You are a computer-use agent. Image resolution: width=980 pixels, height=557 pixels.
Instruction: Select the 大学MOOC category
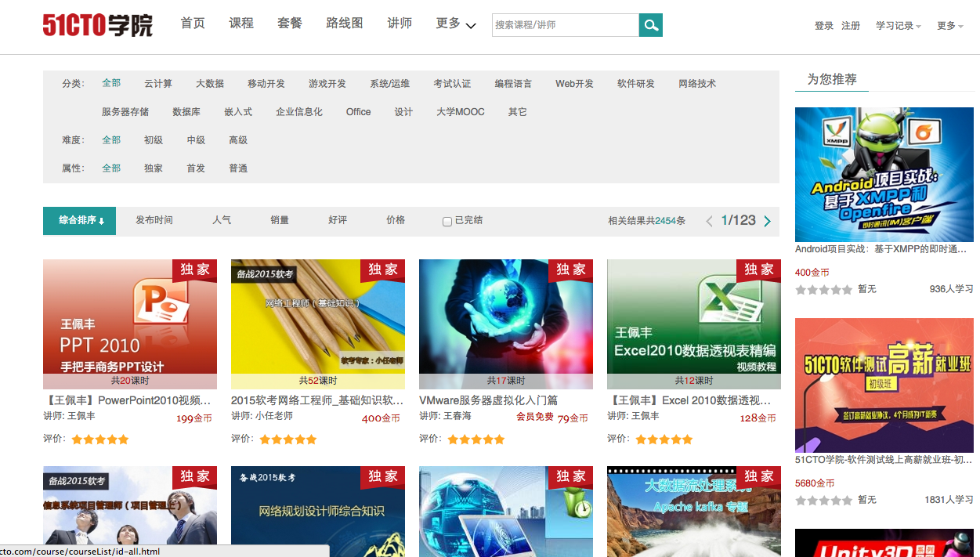click(x=461, y=112)
